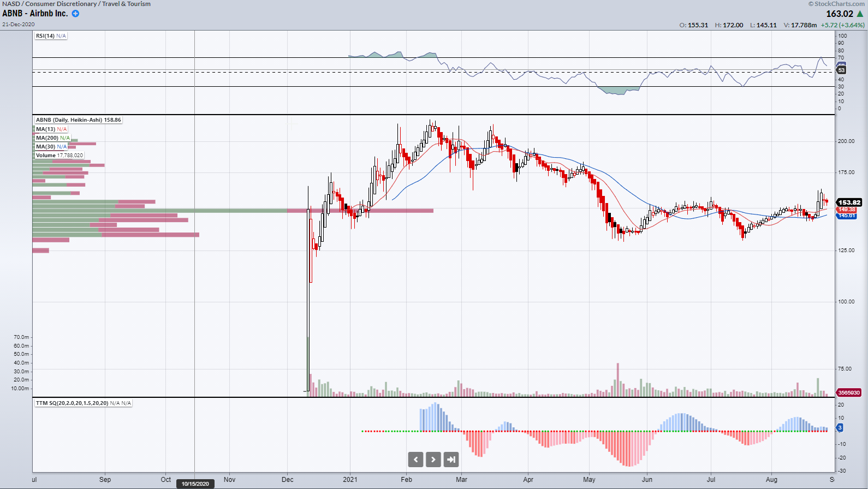
Task: Click the 2021 label on time axis
Action: [350, 480]
